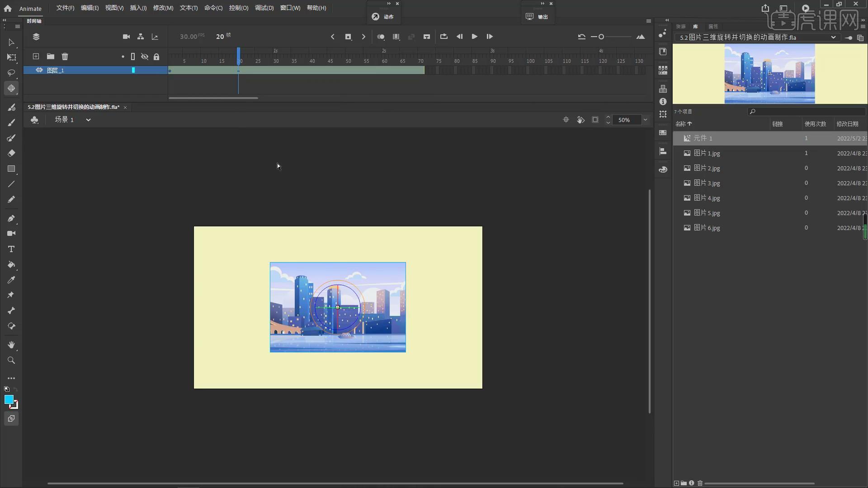The image size is (868, 488).
Task: Toggle hide all layers eye icon
Action: (x=145, y=56)
